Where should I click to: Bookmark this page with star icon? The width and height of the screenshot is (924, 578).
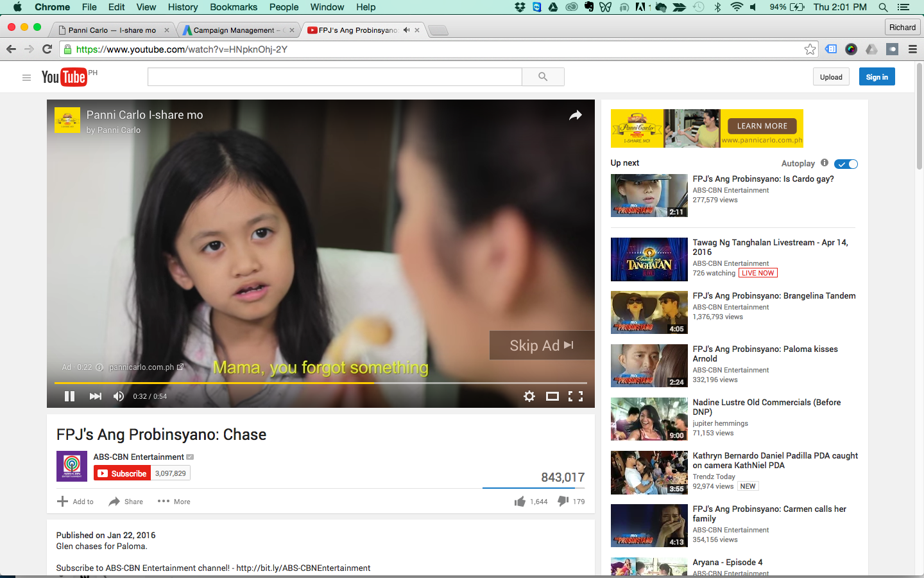(810, 49)
